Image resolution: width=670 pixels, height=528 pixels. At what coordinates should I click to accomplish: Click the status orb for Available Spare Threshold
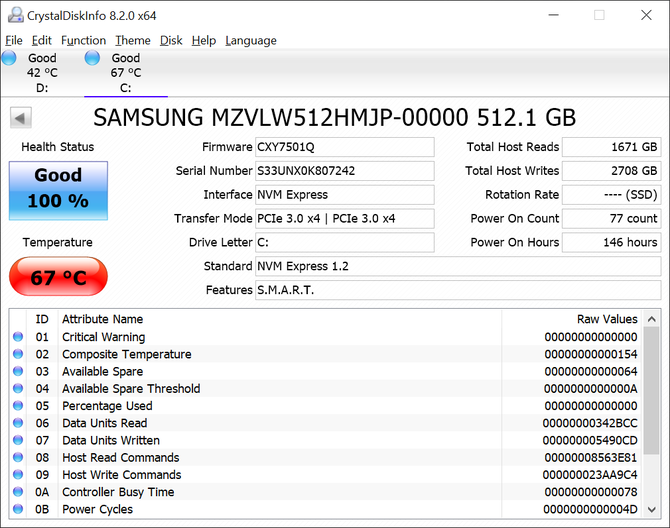(18, 388)
